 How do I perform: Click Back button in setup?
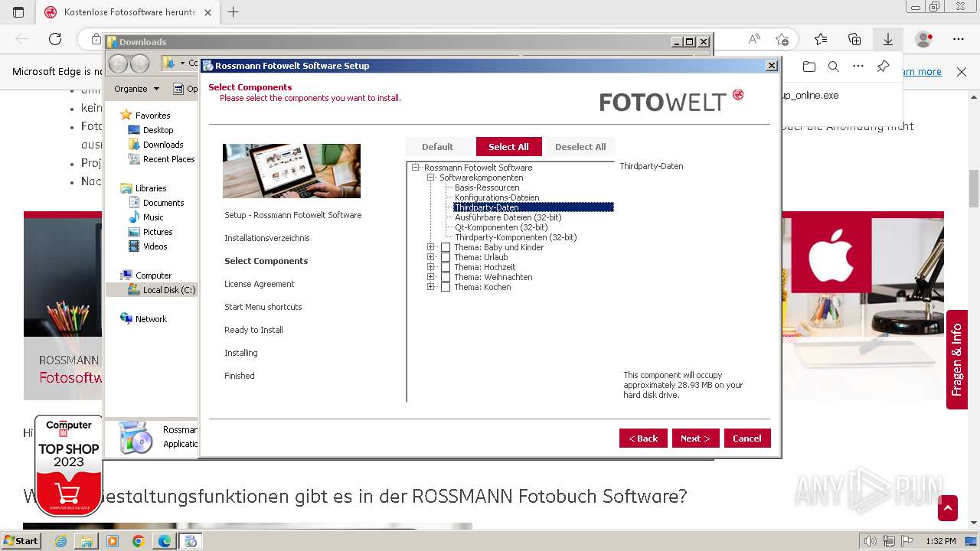pyautogui.click(x=643, y=439)
